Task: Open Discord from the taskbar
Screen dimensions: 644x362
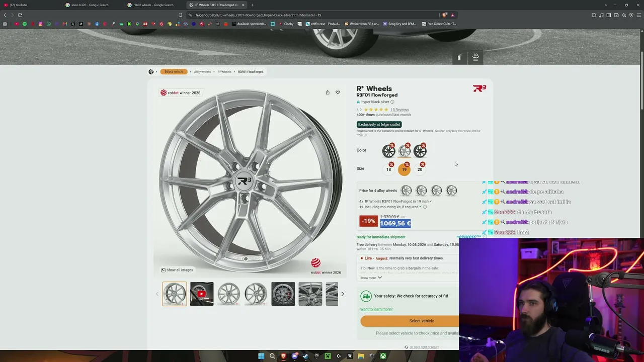Action: click(x=295, y=356)
